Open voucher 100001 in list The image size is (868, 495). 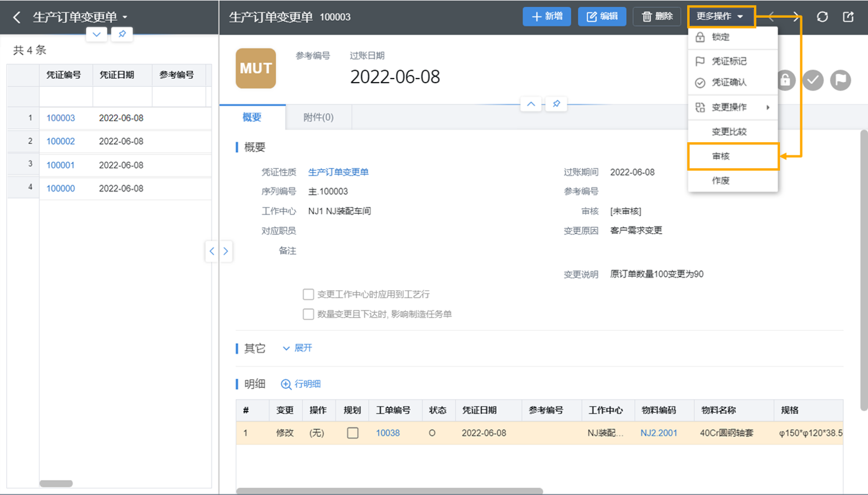(61, 165)
